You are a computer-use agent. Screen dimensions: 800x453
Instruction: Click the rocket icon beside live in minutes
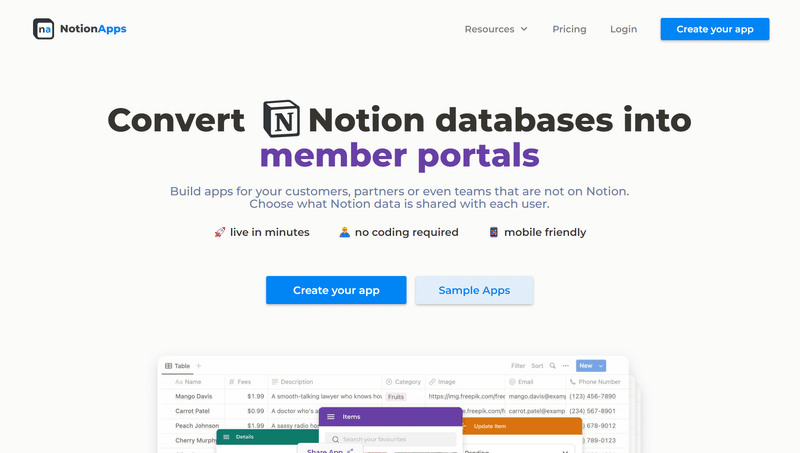220,232
